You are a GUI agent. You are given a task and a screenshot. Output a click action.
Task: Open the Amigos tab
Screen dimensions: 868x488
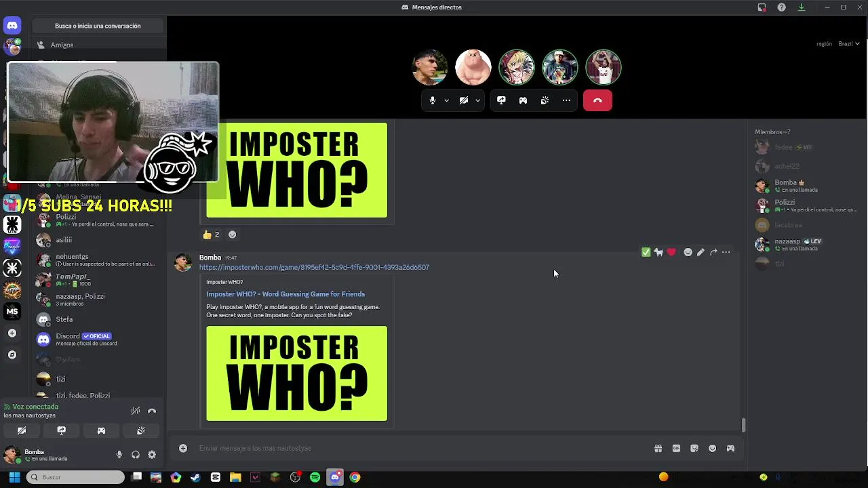pos(98,45)
